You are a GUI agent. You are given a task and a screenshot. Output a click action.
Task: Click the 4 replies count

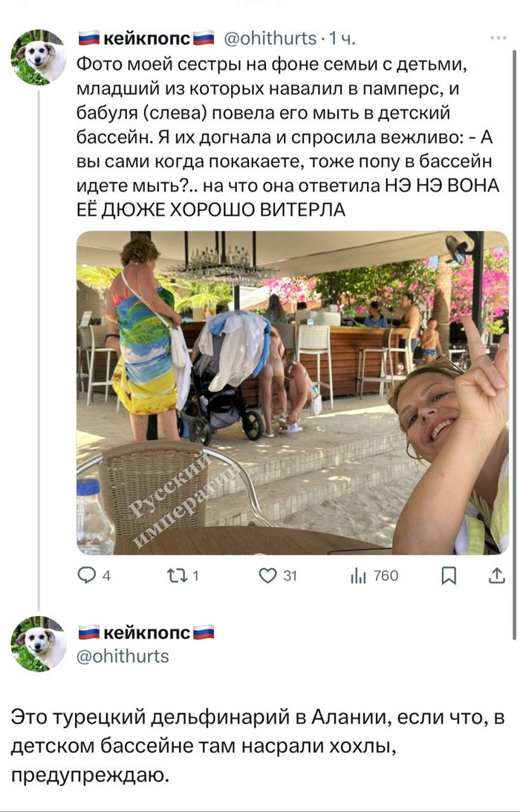[106, 576]
